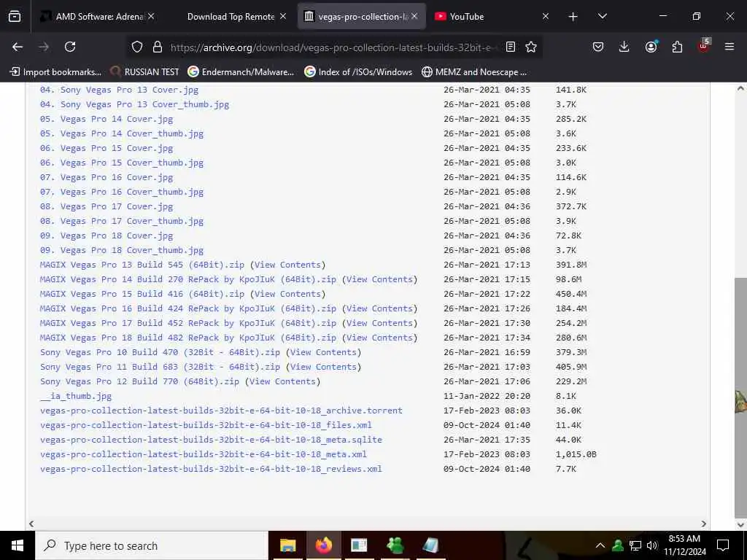747x560 pixels.
Task: Open the __ia_thumb.jpg file
Action: pos(76,396)
